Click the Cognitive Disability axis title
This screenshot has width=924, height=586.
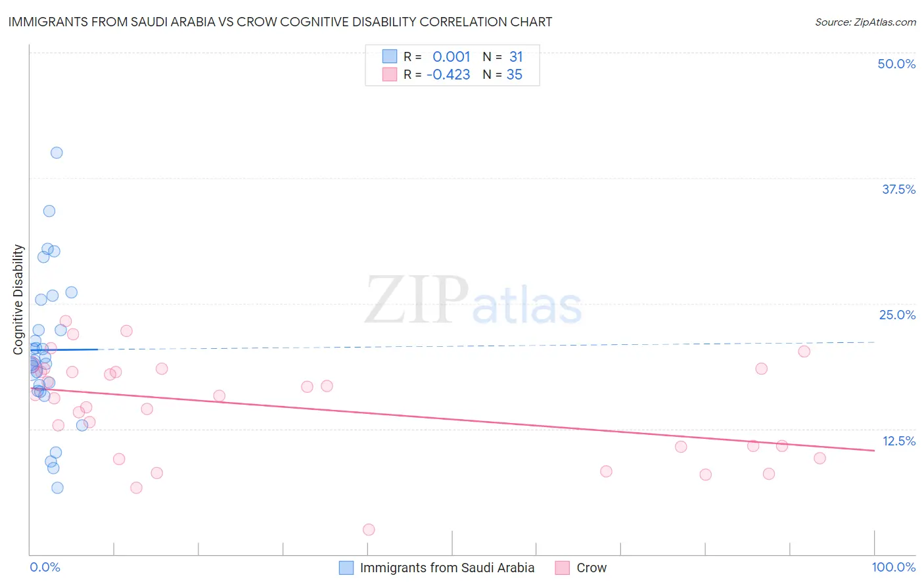tap(18, 300)
